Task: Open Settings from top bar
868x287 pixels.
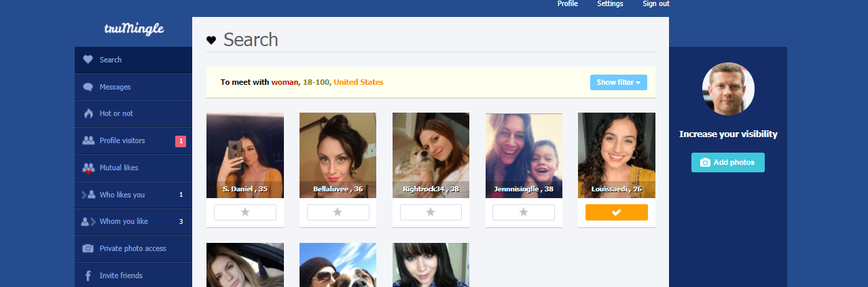Action: [610, 4]
